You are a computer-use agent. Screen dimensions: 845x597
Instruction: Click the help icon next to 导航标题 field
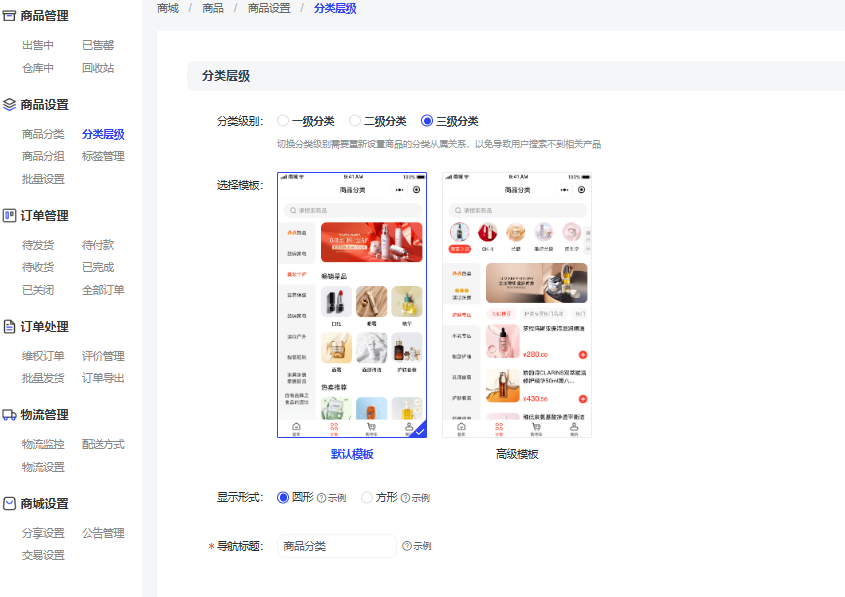coord(407,546)
